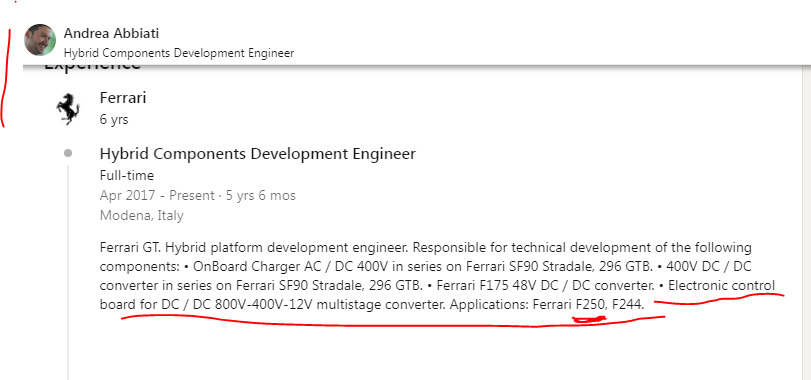The image size is (811, 380).
Task: Select the Hybrid Components Development Engineer job title
Action: [x=258, y=154]
